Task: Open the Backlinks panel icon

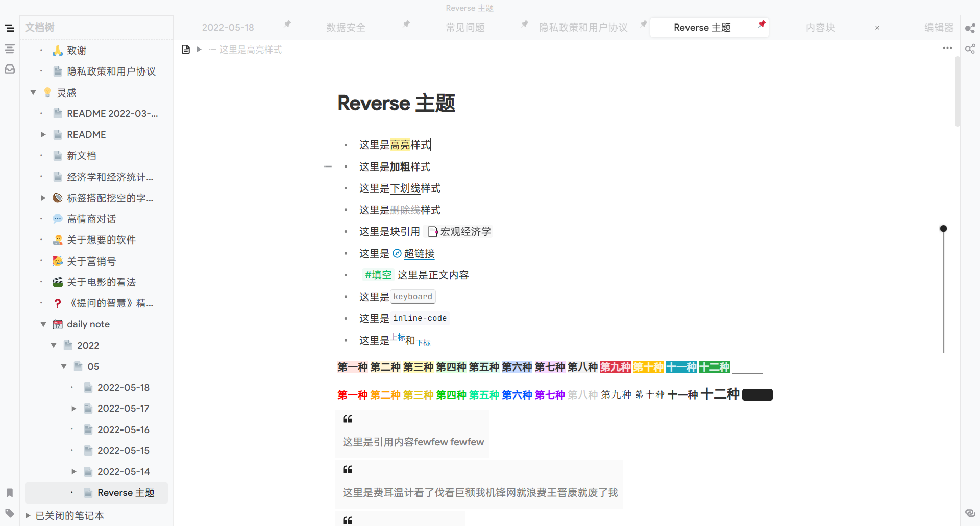Action: 970,513
